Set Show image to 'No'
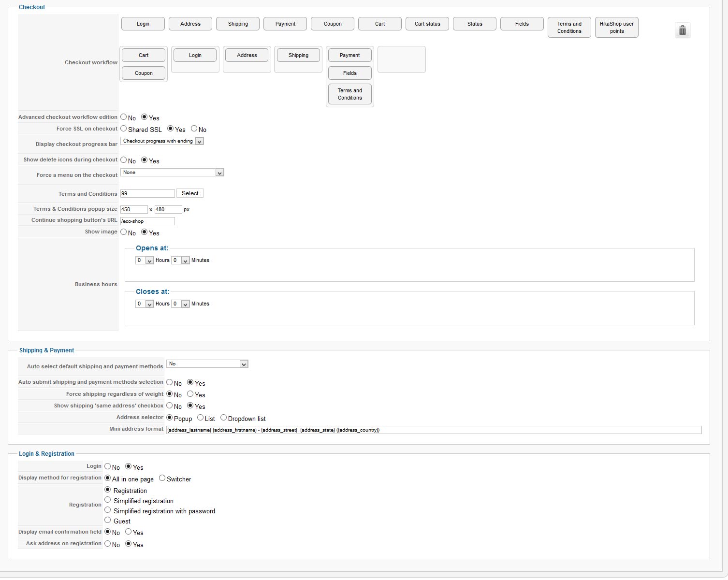Image resolution: width=728 pixels, height=580 pixels. (x=124, y=232)
